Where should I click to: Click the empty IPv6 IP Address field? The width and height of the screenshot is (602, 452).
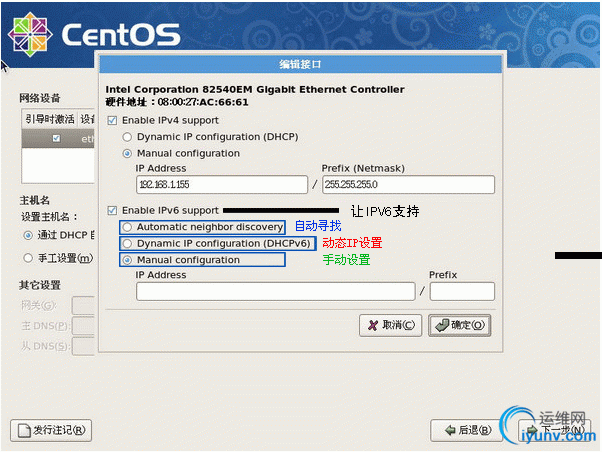[275, 291]
